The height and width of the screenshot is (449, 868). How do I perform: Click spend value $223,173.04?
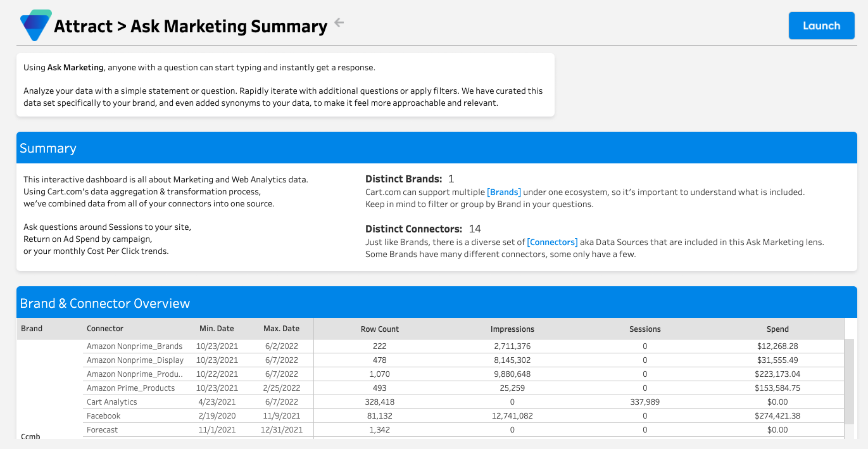coord(777,374)
